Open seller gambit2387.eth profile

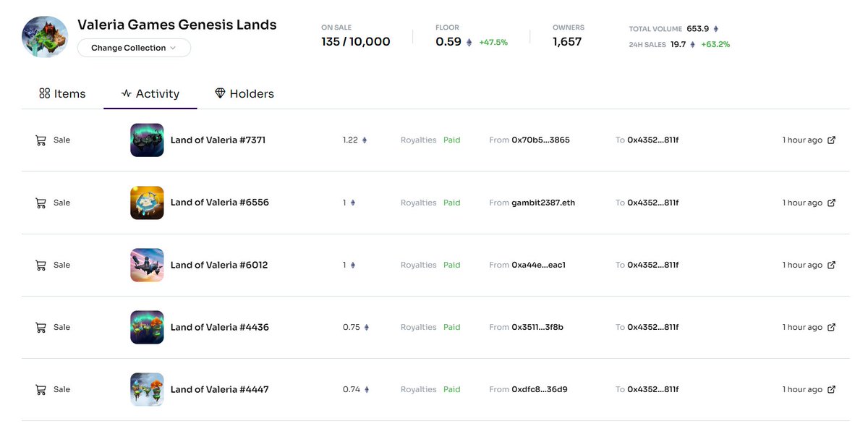coord(543,203)
